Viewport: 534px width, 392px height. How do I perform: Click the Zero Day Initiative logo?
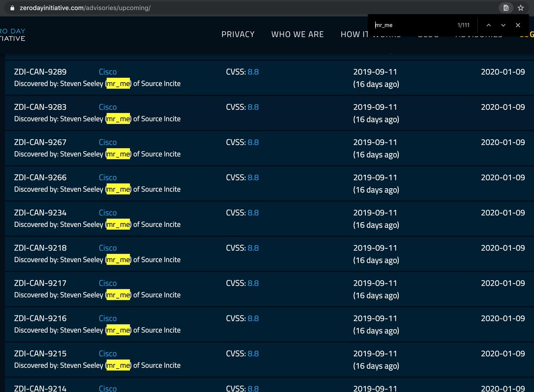click(12, 35)
